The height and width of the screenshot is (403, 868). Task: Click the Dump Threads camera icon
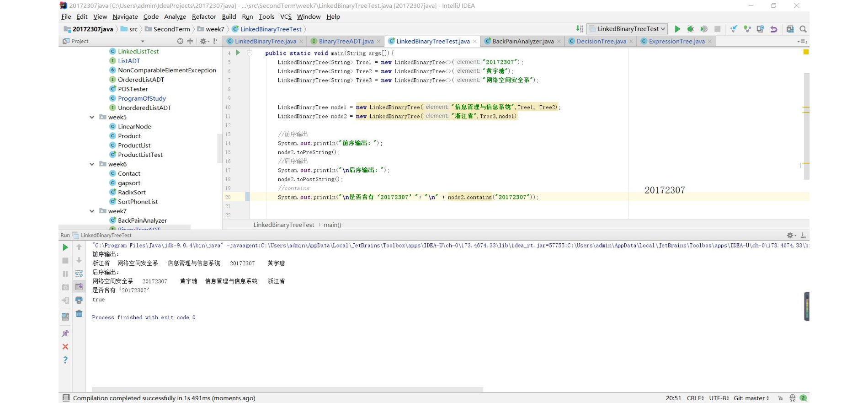coord(65,287)
